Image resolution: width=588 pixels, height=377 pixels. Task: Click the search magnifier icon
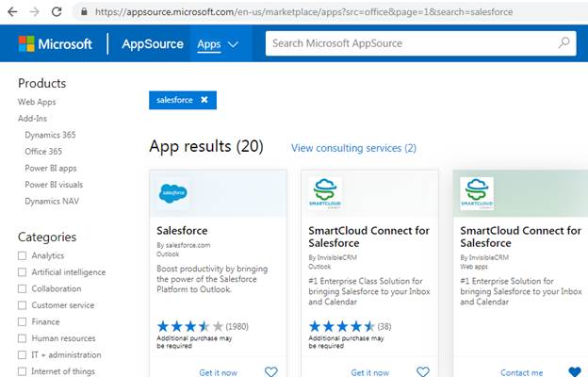click(x=563, y=43)
